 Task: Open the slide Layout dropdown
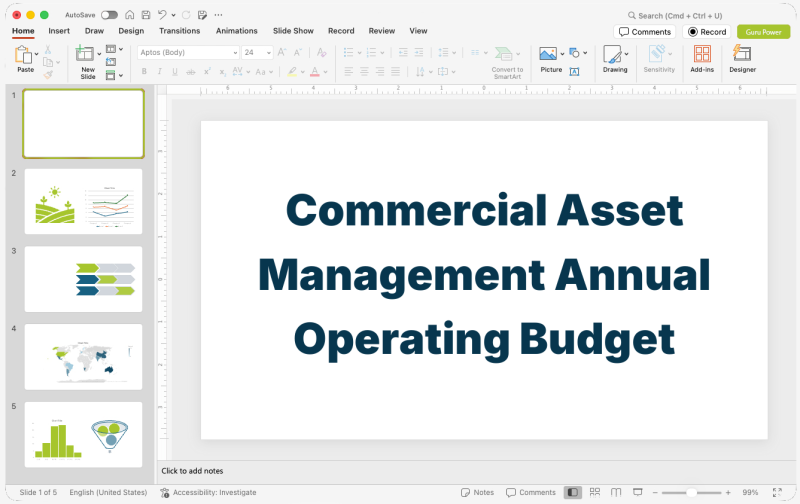[x=114, y=49]
